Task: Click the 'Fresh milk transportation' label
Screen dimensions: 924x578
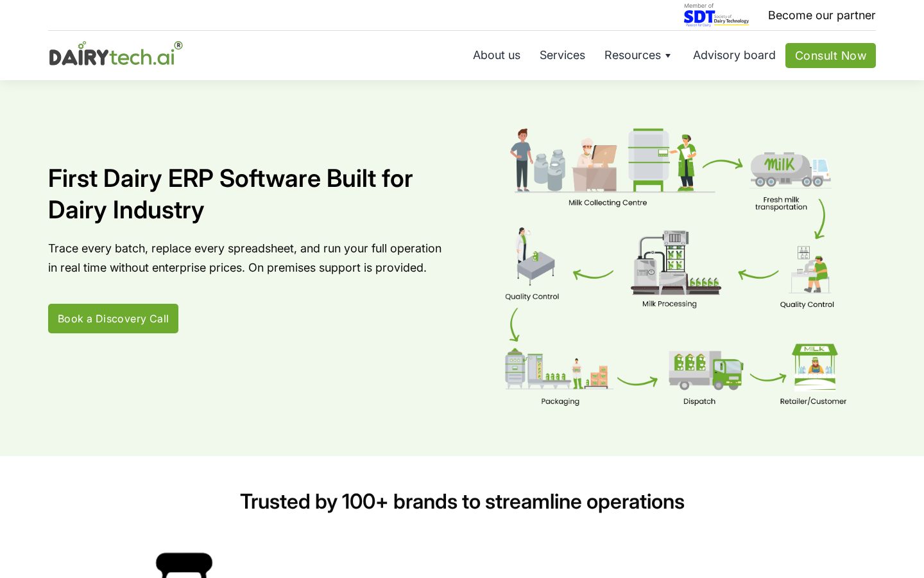Action: click(781, 204)
